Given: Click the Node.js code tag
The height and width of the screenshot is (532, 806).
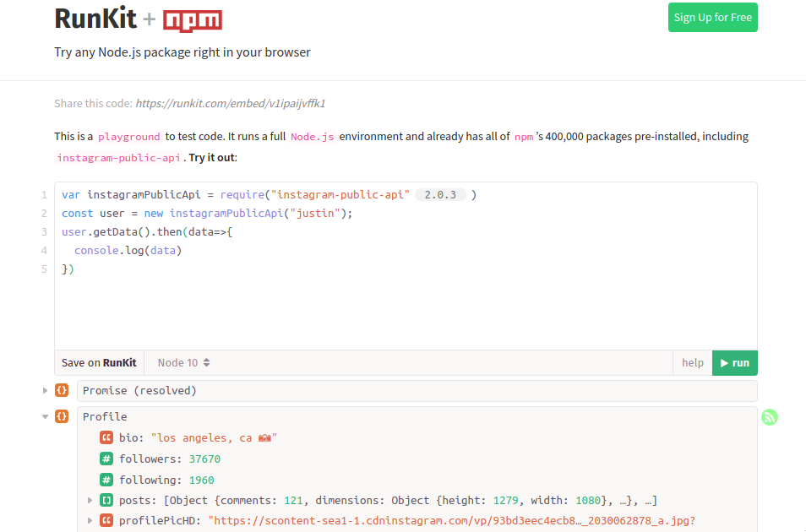Looking at the screenshot, I should coord(312,137).
